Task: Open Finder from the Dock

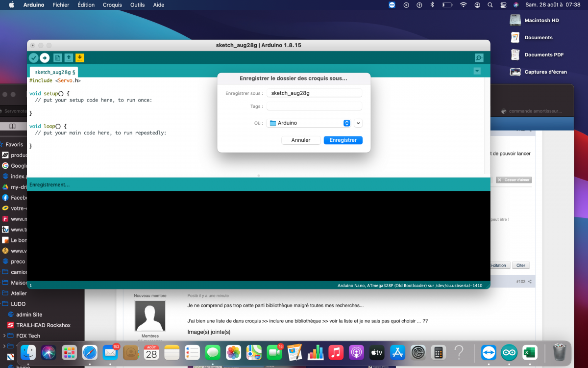Action: pos(28,352)
